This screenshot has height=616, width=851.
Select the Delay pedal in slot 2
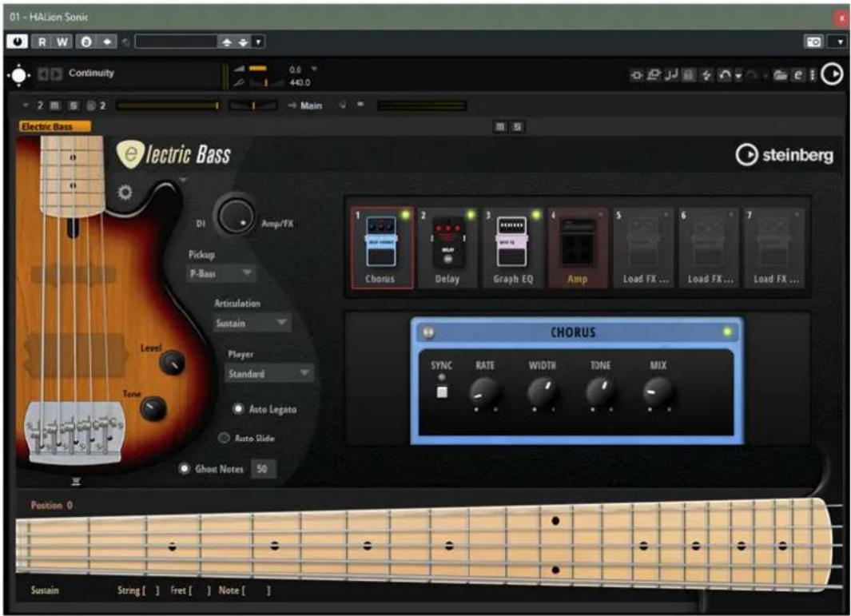447,248
